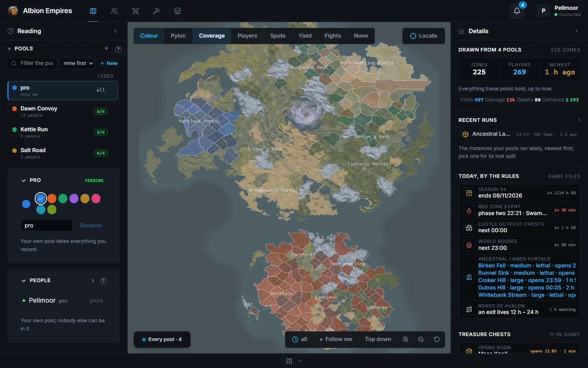588x368 pixels.
Task: Open help for the Pools section
Action: tap(118, 49)
